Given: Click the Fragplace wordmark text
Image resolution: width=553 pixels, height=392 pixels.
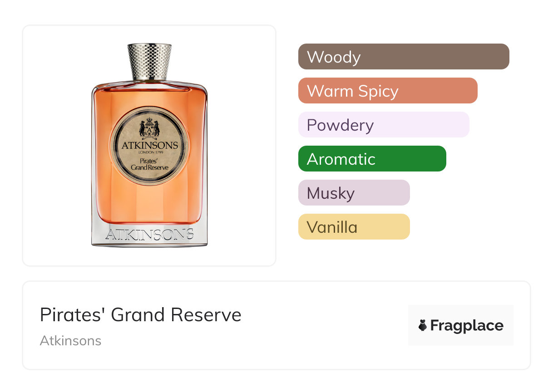Looking at the screenshot, I should tap(467, 326).
